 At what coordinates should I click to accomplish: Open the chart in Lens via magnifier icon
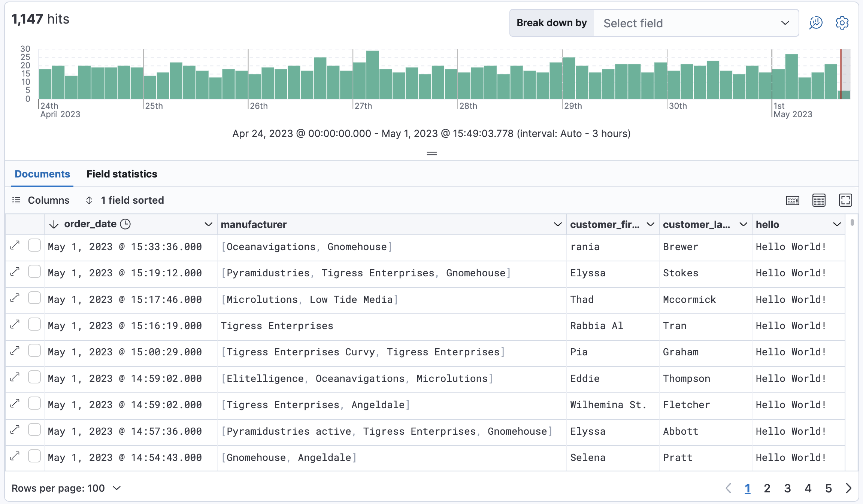(x=816, y=23)
